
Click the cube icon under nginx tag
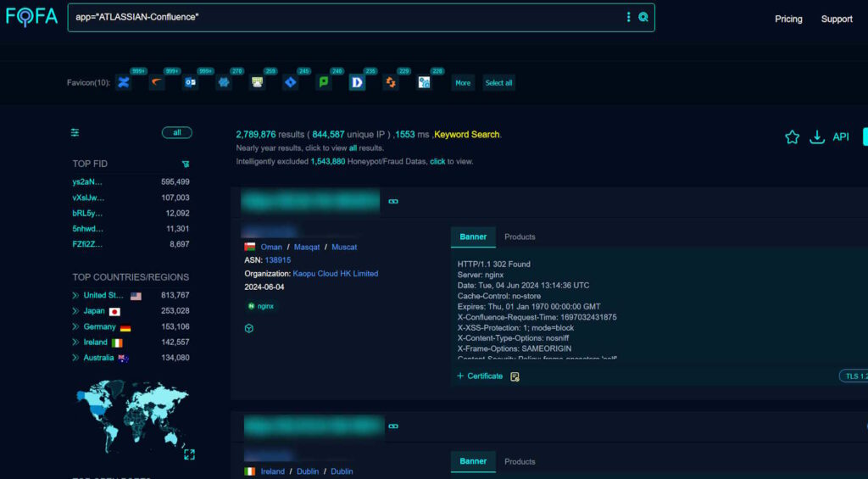click(x=249, y=328)
